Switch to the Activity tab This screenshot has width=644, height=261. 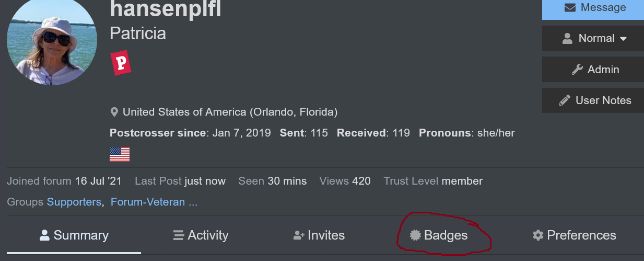(201, 235)
